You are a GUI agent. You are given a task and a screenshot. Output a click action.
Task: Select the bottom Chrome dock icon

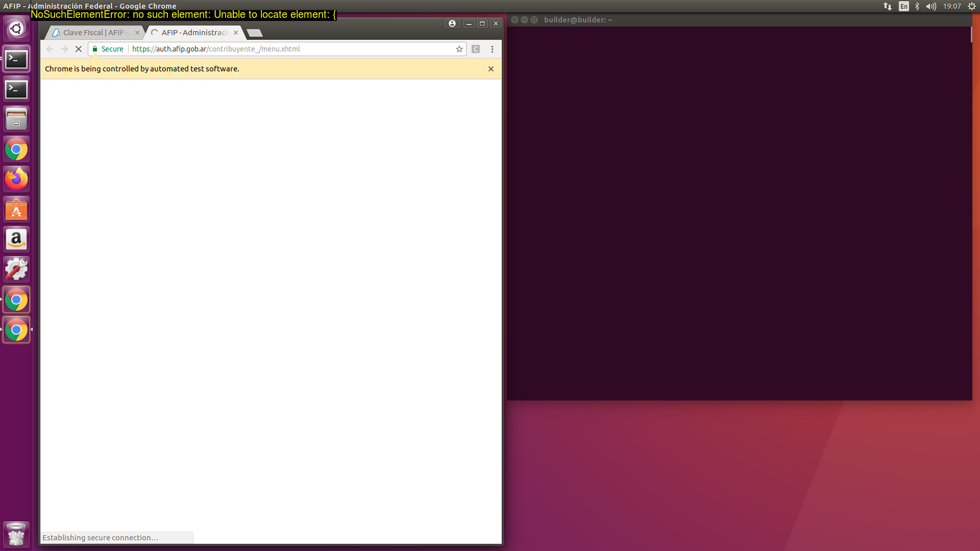(16, 330)
